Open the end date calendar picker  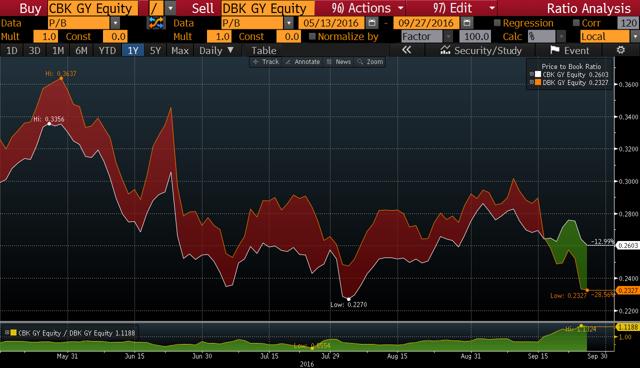pyautogui.click(x=467, y=23)
